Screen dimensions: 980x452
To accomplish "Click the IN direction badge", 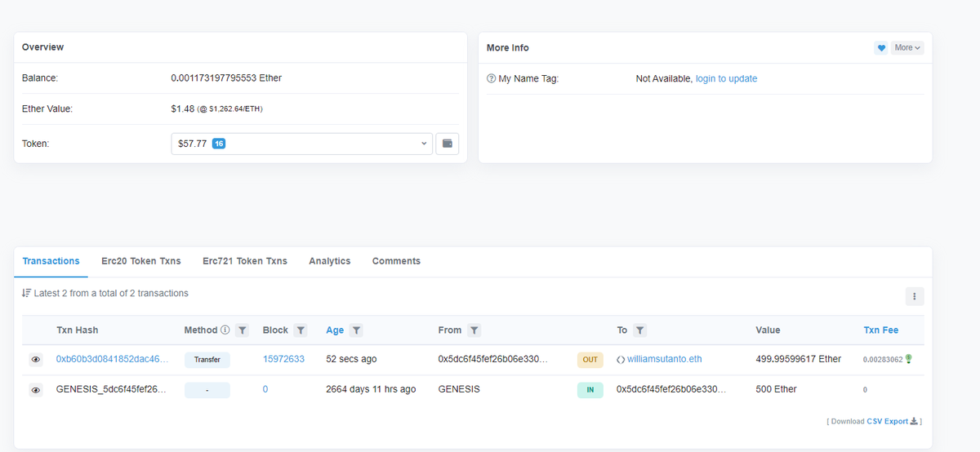I will pos(590,390).
